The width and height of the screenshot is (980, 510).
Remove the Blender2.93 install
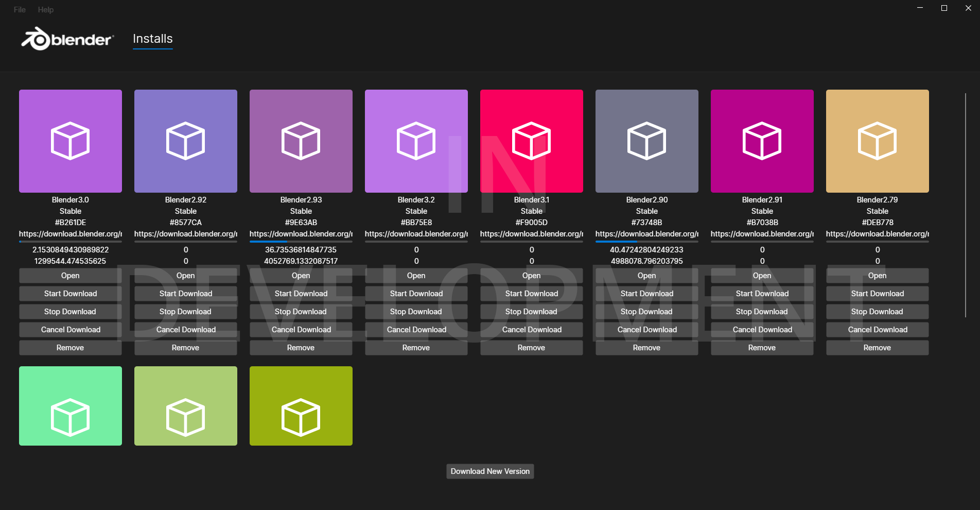301,348
